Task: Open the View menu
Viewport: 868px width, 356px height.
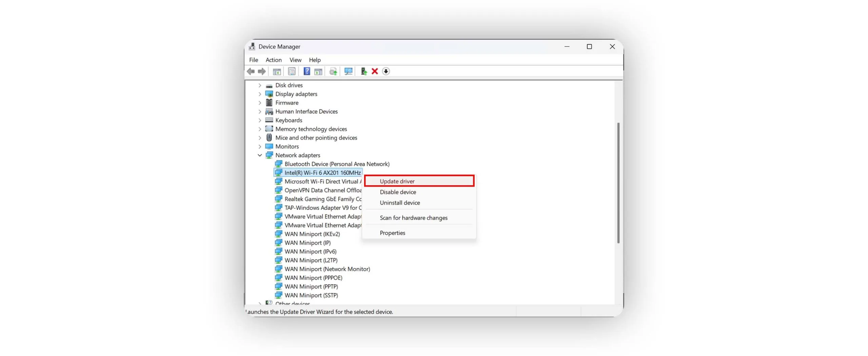Action: (295, 60)
